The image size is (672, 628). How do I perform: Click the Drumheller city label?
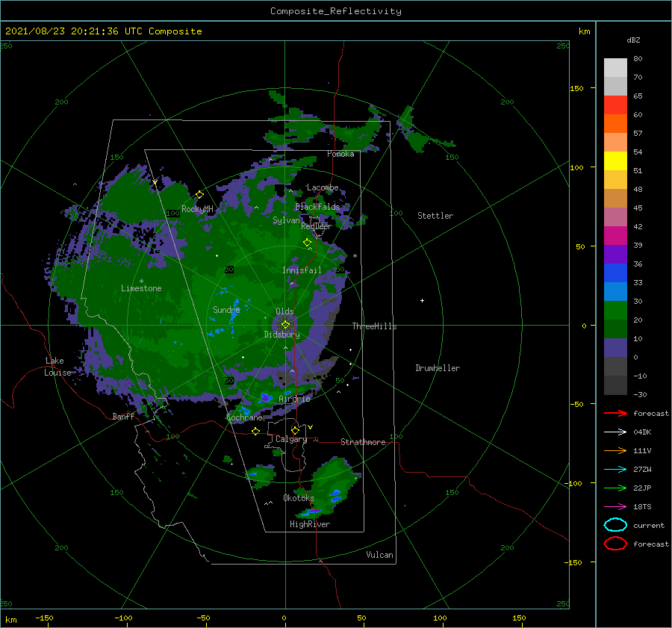438,368
